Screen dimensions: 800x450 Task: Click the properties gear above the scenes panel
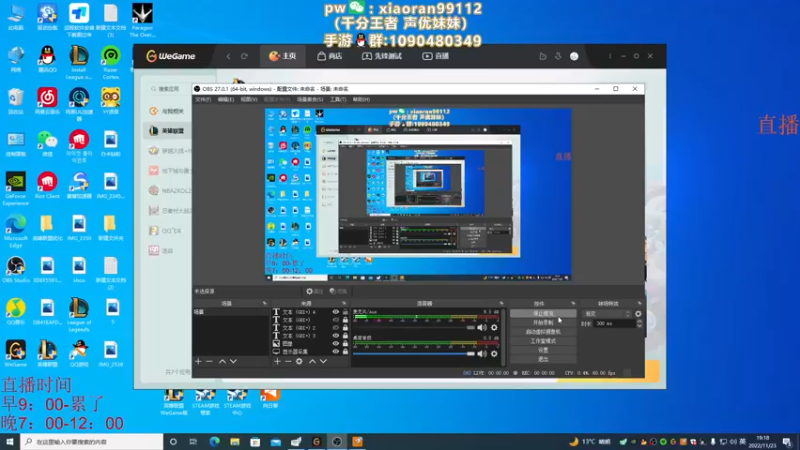(x=314, y=291)
